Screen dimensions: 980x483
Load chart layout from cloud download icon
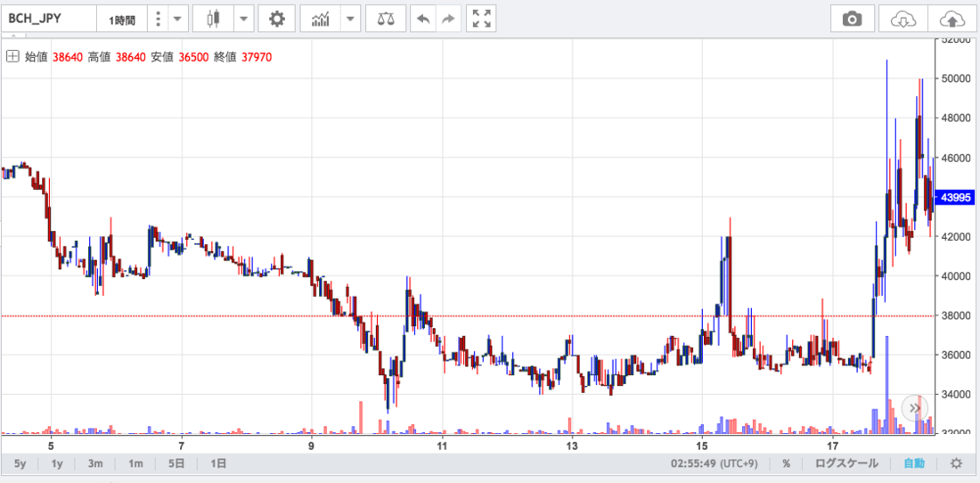(903, 19)
